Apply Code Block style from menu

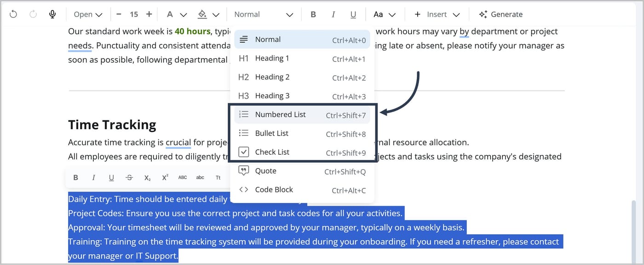click(302, 190)
